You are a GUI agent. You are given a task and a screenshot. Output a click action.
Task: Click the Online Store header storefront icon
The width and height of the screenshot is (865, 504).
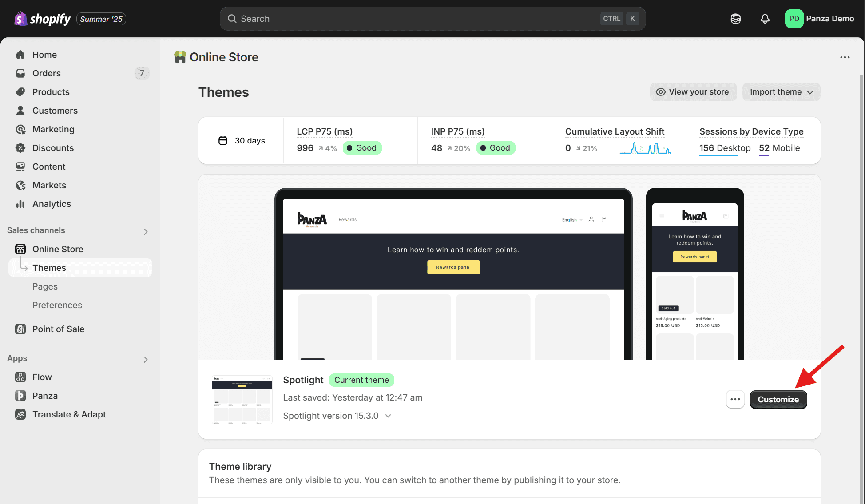coord(180,57)
